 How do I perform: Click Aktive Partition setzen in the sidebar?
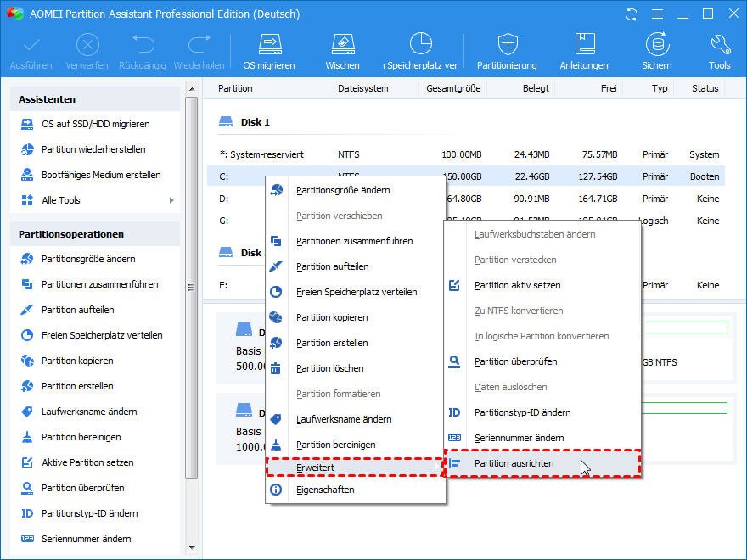tap(87, 462)
